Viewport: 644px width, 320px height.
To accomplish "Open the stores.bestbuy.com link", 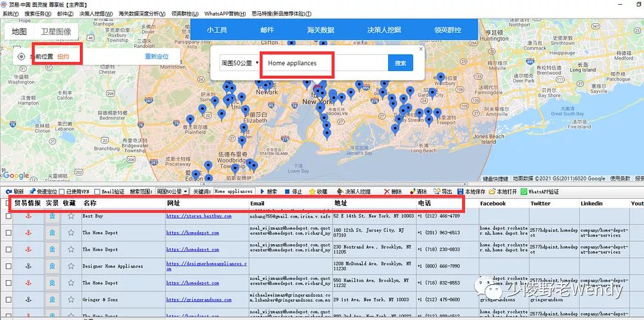I will click(199, 216).
